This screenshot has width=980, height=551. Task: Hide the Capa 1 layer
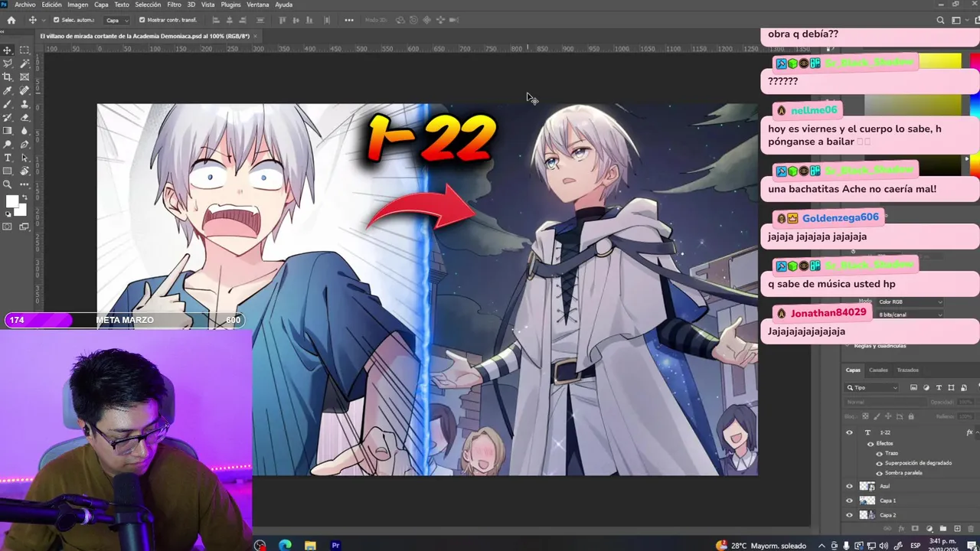click(849, 500)
